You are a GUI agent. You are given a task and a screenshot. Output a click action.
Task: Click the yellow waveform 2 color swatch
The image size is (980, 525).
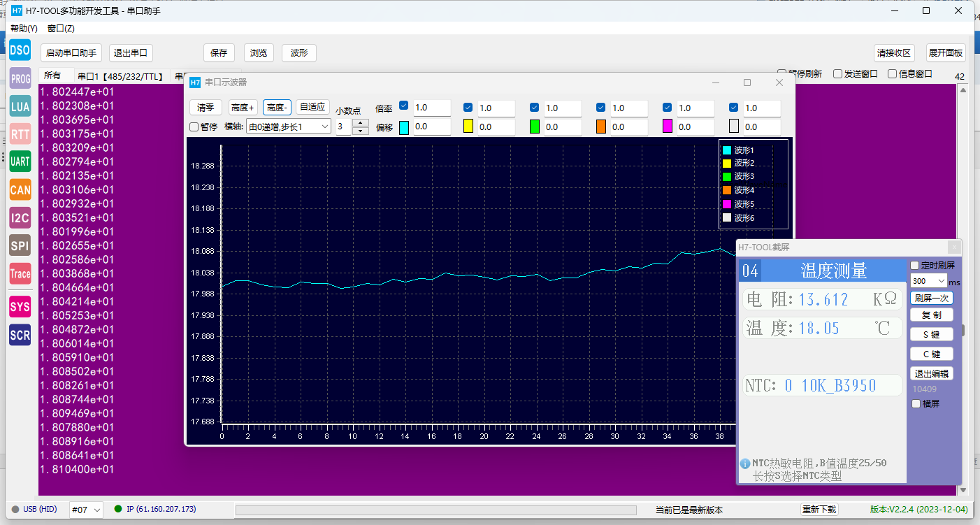coord(469,127)
